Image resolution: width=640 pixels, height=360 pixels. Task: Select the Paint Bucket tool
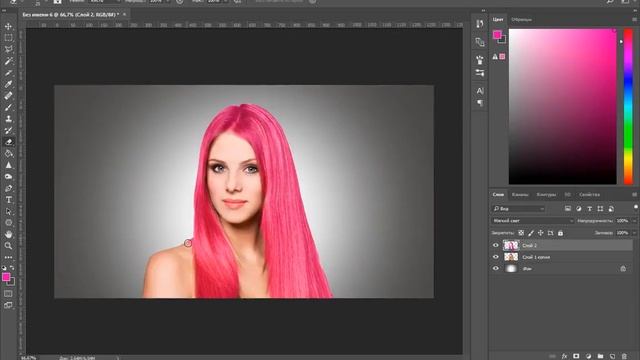[x=8, y=153]
